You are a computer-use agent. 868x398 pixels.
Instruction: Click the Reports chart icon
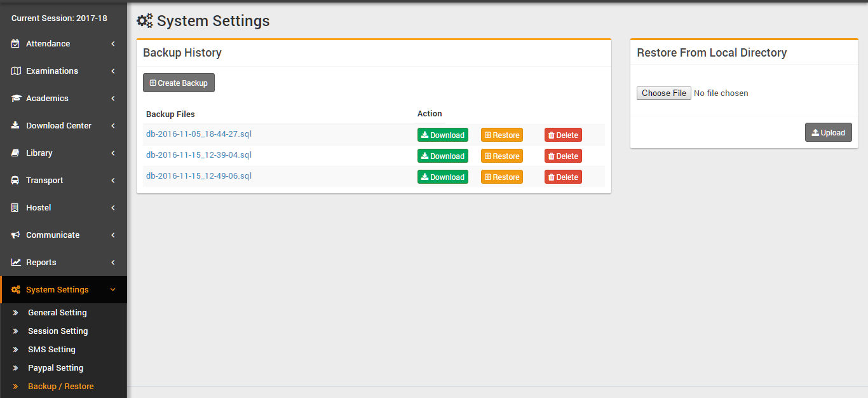[x=16, y=263]
